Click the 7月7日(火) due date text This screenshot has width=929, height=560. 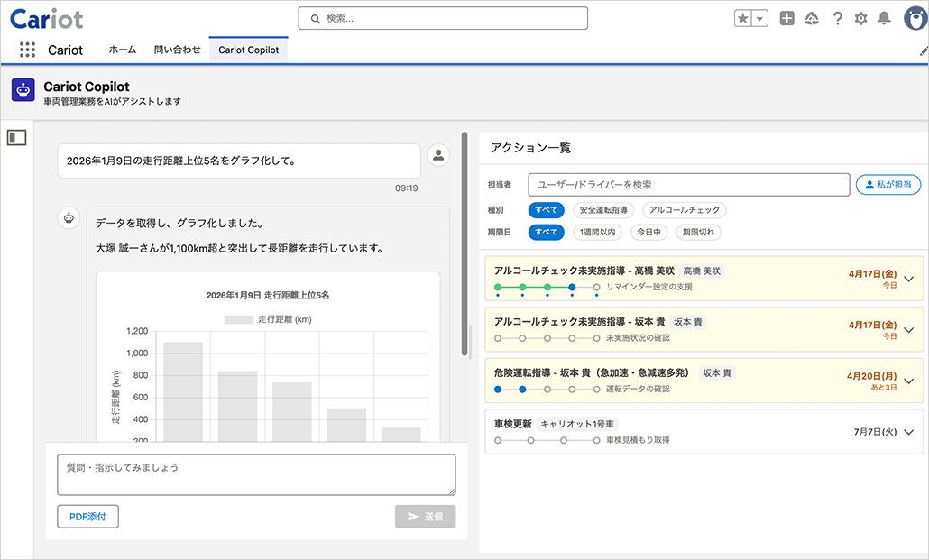point(875,432)
